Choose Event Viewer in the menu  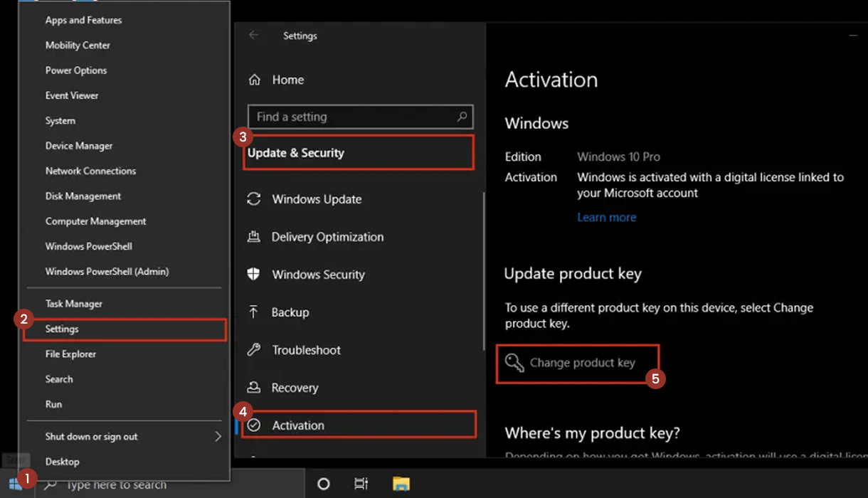pos(72,95)
